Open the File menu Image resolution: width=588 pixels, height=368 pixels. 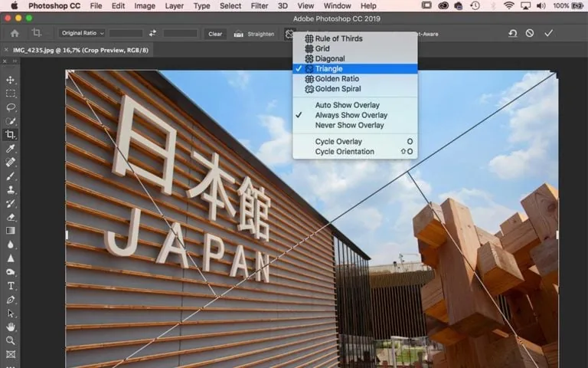[96, 5]
